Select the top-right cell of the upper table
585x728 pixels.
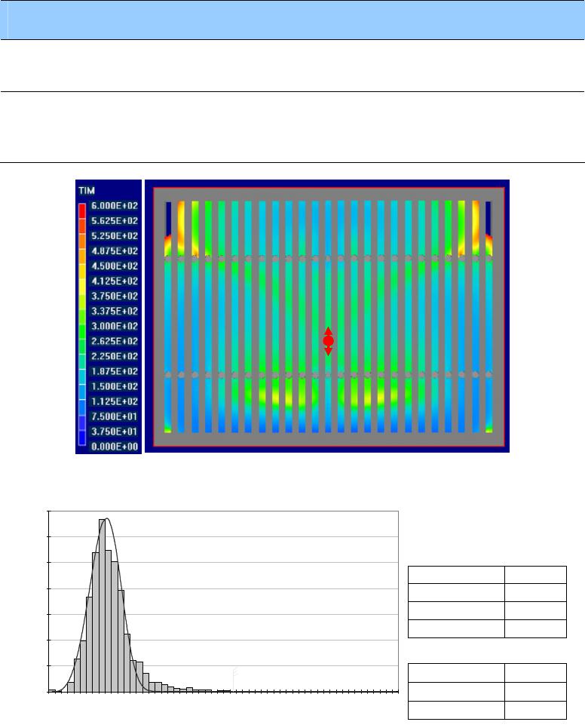click(x=535, y=574)
